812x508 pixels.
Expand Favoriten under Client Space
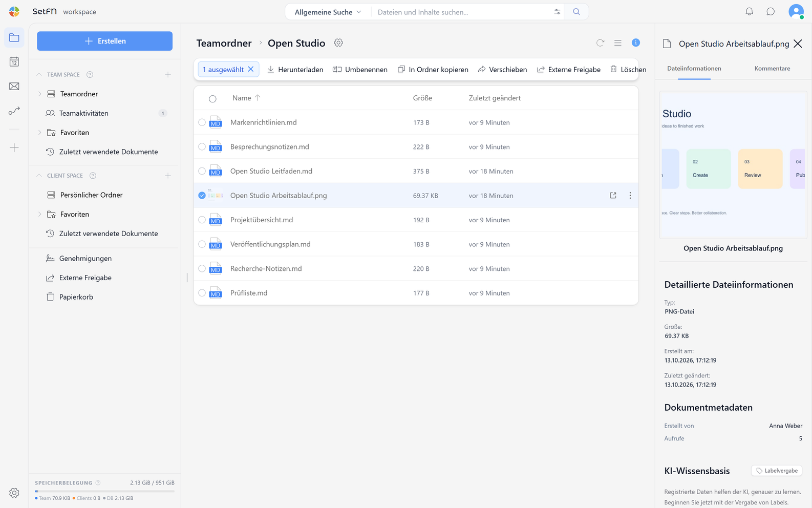point(40,215)
